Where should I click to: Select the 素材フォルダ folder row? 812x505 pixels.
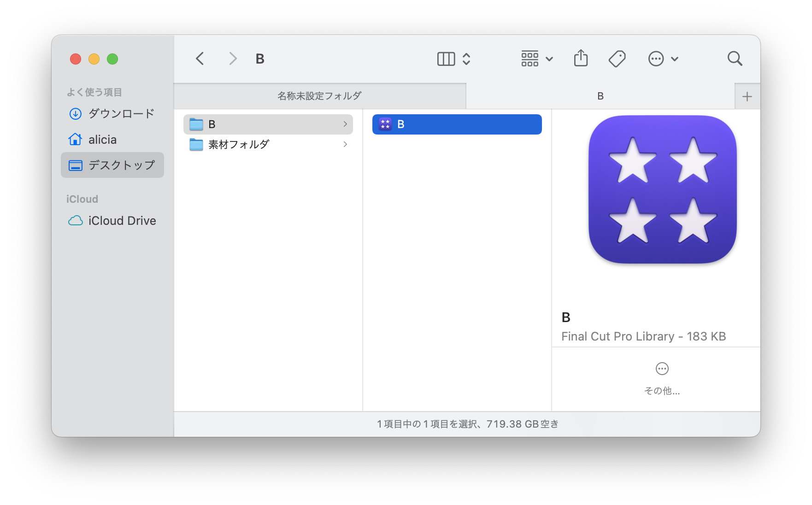[268, 145]
